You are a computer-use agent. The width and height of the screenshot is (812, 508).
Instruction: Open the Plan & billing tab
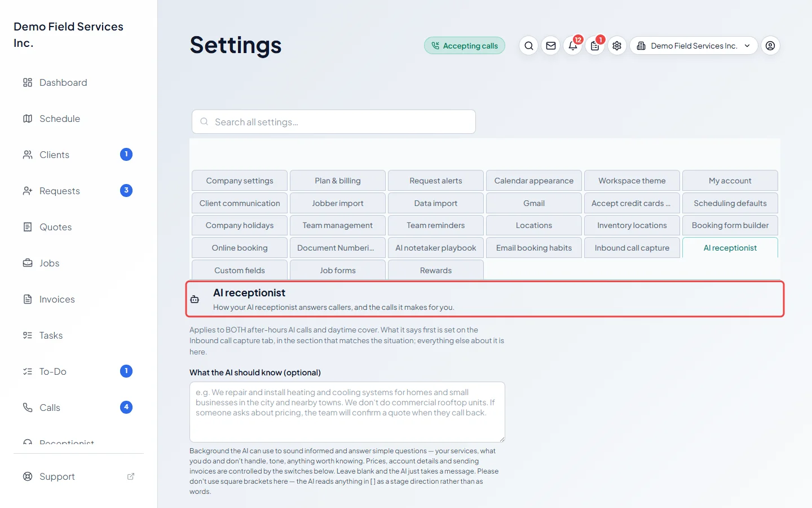point(338,181)
